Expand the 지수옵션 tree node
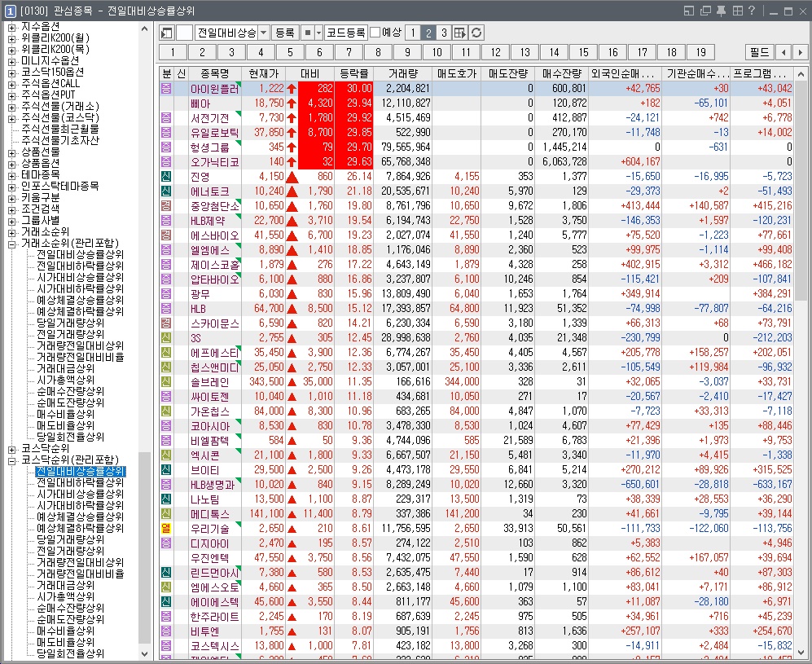Image resolution: width=812 pixels, height=664 pixels. tap(11, 27)
